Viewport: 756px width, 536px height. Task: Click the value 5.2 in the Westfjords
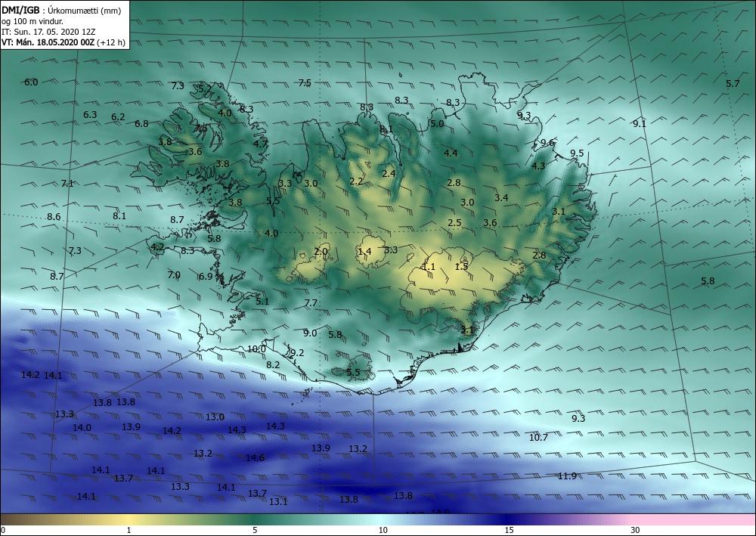coord(205,88)
